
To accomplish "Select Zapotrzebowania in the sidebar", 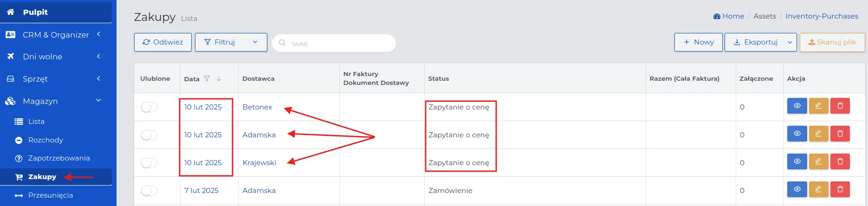I will (59, 158).
